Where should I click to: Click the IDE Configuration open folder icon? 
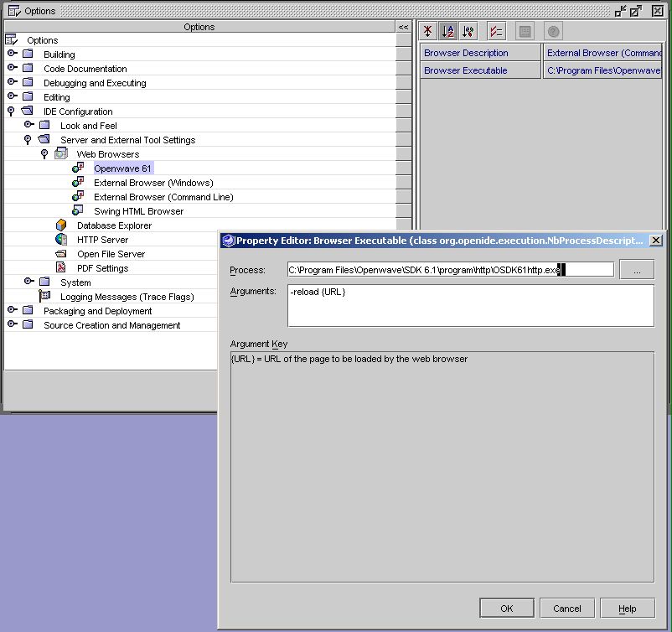(x=27, y=111)
